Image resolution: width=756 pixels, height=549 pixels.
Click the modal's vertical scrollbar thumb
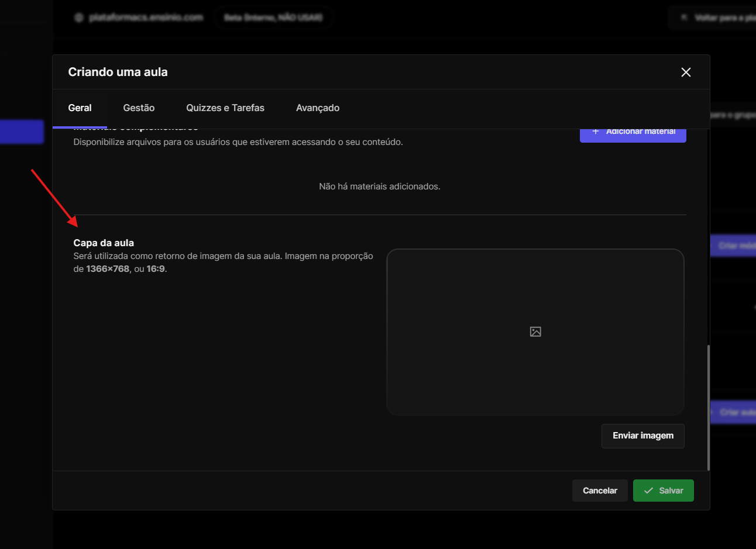coord(708,407)
